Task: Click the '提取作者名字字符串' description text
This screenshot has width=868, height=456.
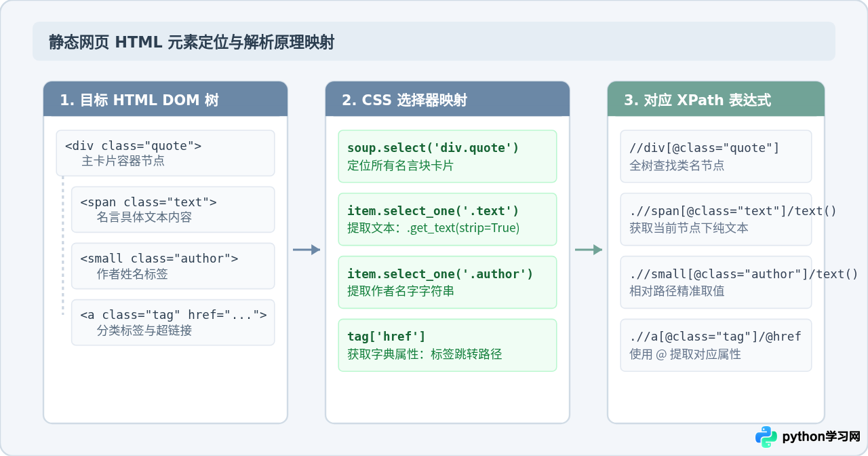Action: [x=400, y=291]
